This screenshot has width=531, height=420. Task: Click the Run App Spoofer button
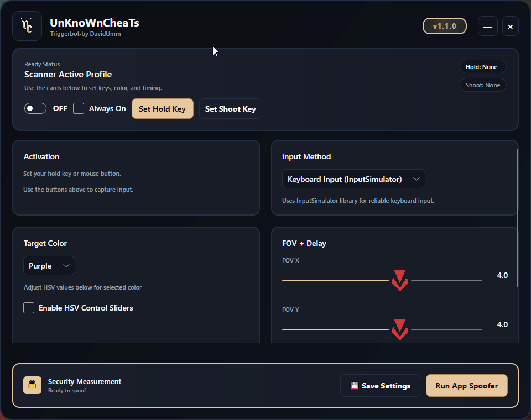tap(466, 386)
